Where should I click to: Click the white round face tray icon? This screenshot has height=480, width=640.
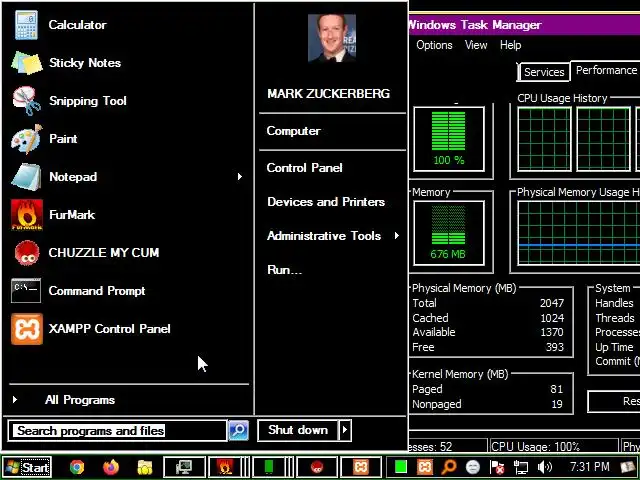(x=473, y=467)
